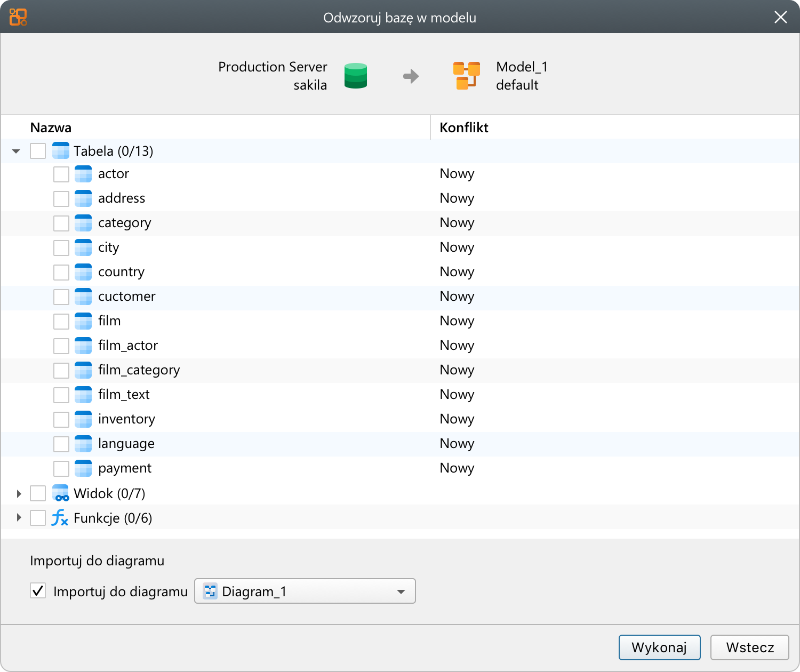800x672 pixels.
Task: Click the city table icon
Action: pos(83,247)
